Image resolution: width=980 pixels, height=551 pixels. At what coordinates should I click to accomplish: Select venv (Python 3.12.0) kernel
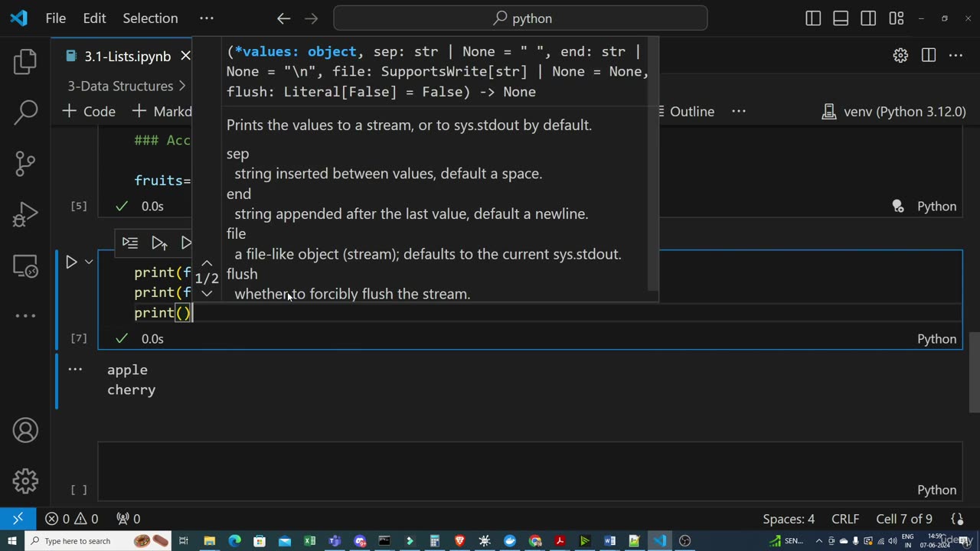click(893, 112)
